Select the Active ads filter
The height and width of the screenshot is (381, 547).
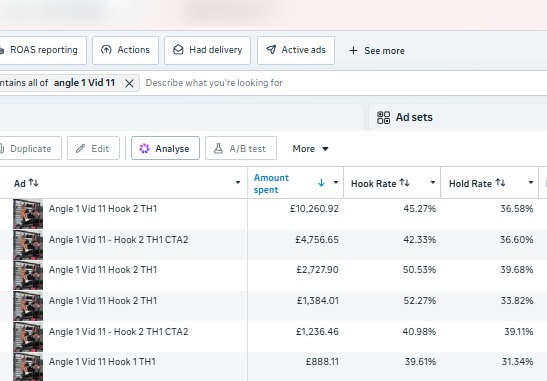[x=296, y=50]
